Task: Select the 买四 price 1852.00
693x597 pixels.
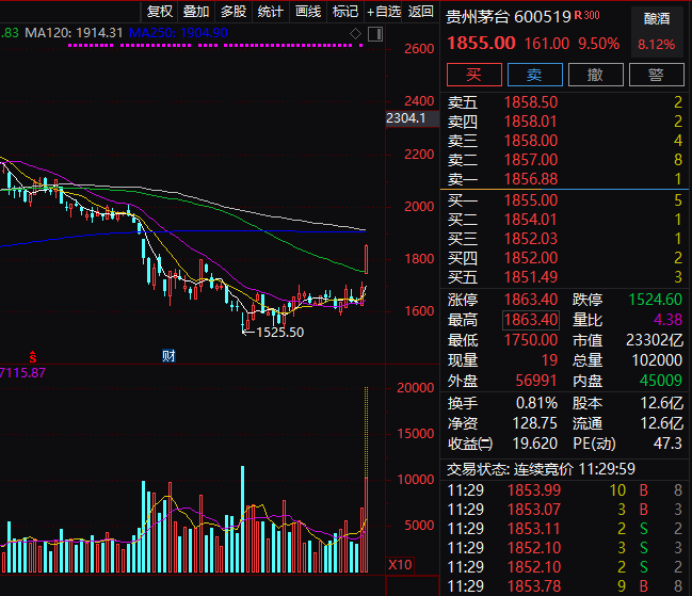Action: pyautogui.click(x=531, y=258)
